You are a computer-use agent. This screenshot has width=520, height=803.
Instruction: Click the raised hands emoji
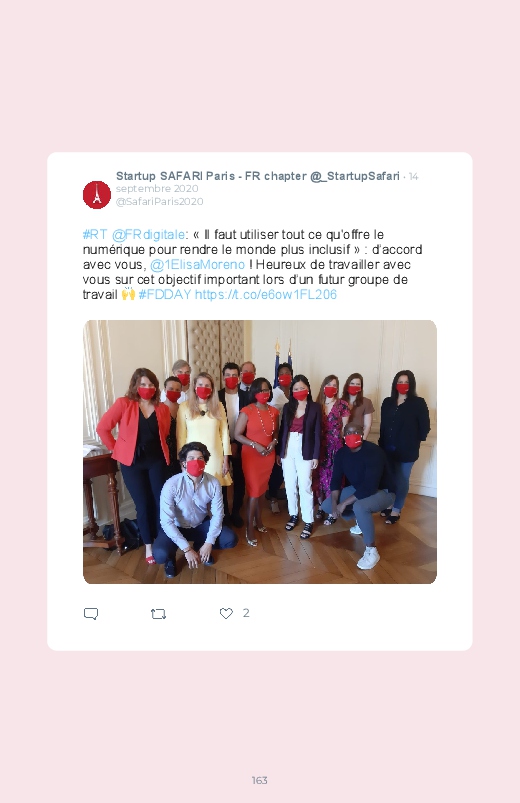click(x=128, y=294)
